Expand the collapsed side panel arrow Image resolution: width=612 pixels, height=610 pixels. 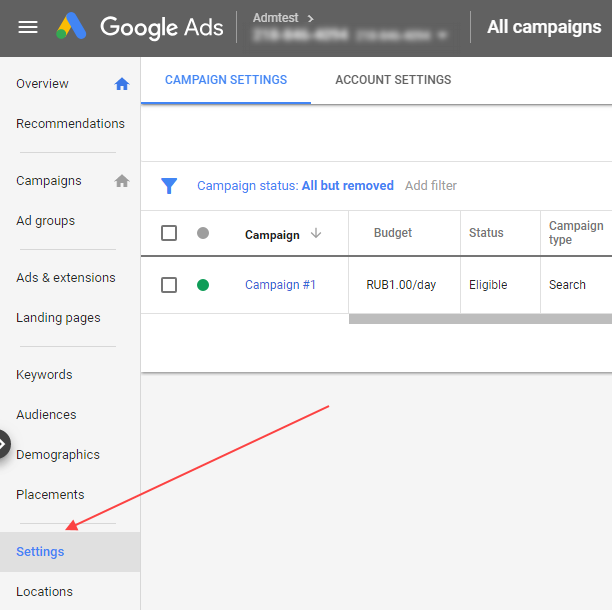[4, 443]
